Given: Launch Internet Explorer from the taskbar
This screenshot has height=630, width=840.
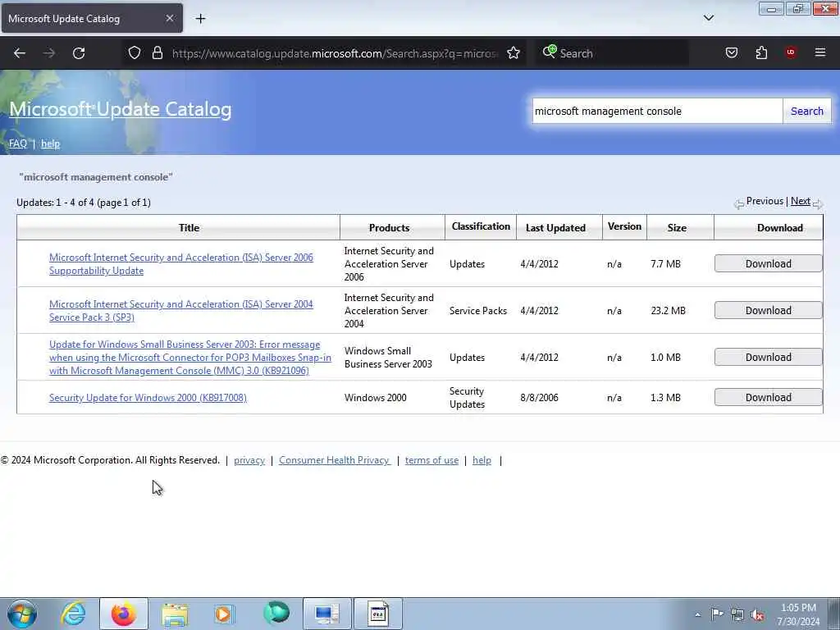Looking at the screenshot, I should (x=73, y=614).
